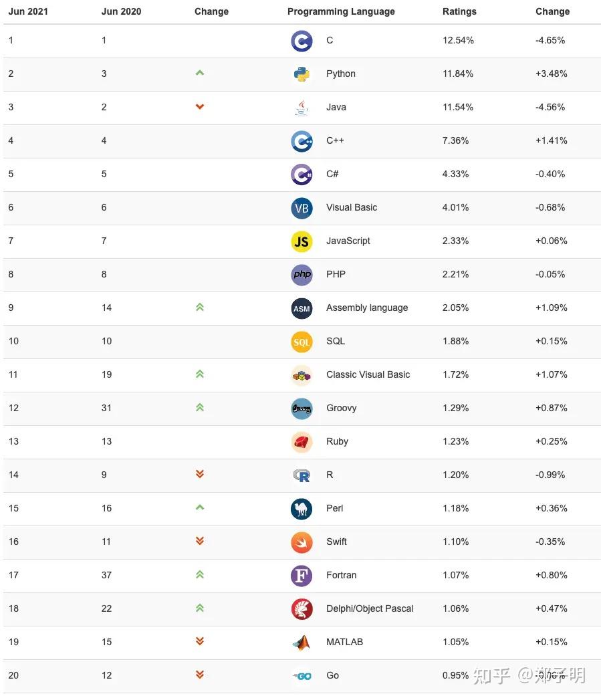601x700 pixels.
Task: Click the Visual Basic VB icon
Action: (302, 208)
